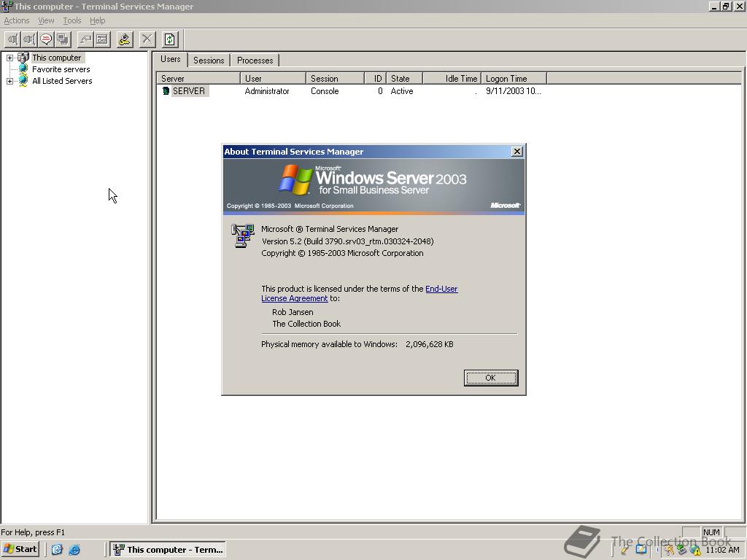The height and width of the screenshot is (560, 747).
Task: Click the Remote Control monitors icon
Action: (63, 39)
